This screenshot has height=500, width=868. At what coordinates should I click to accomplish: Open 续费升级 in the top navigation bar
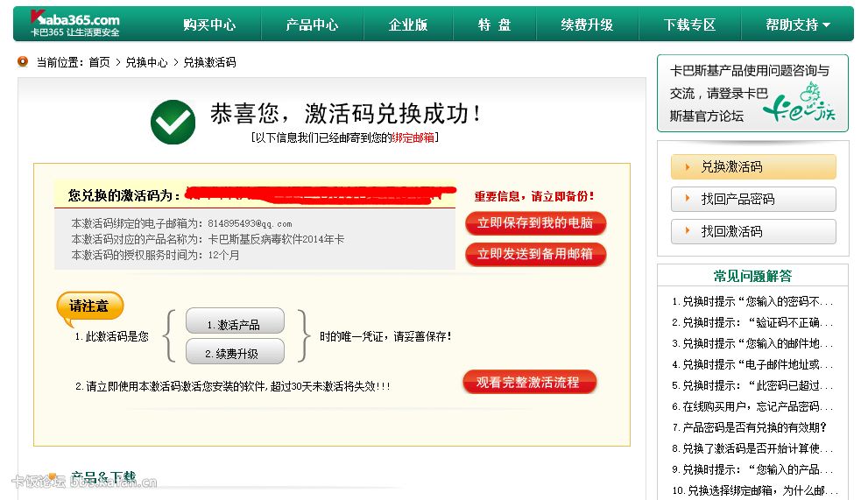pyautogui.click(x=587, y=25)
